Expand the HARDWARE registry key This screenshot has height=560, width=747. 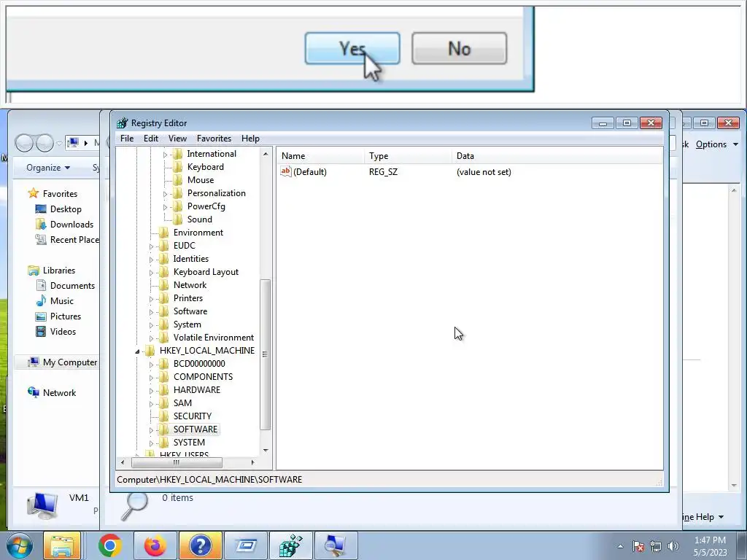[152, 391]
